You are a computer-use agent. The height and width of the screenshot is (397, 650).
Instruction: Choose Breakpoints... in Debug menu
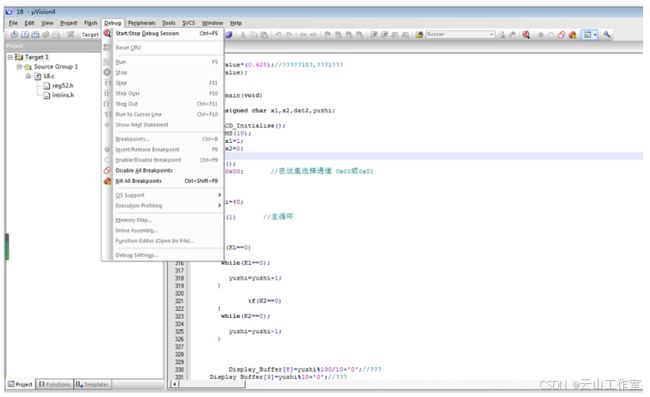point(162,139)
